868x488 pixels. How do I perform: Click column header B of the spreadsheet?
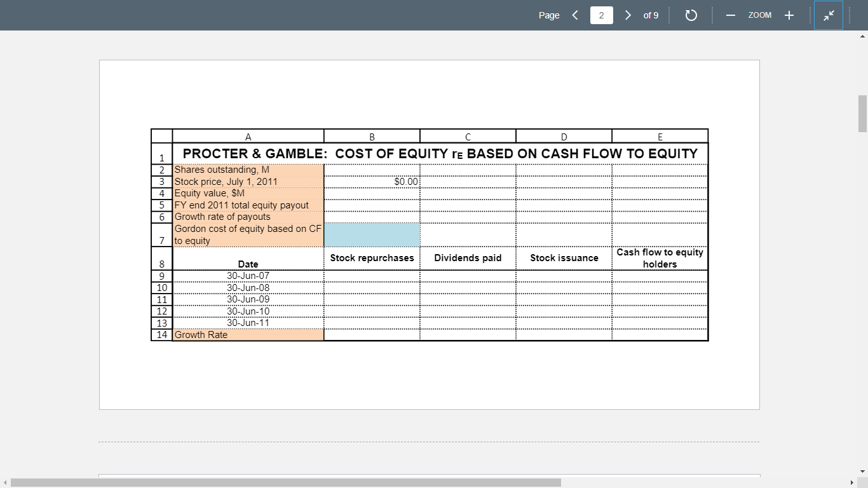(x=372, y=135)
